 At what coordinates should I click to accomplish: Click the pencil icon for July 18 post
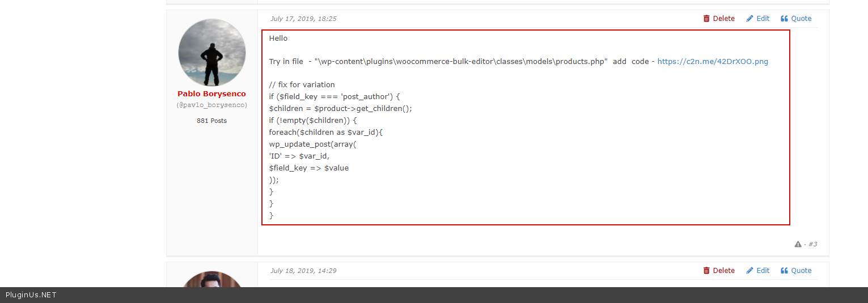click(x=750, y=271)
